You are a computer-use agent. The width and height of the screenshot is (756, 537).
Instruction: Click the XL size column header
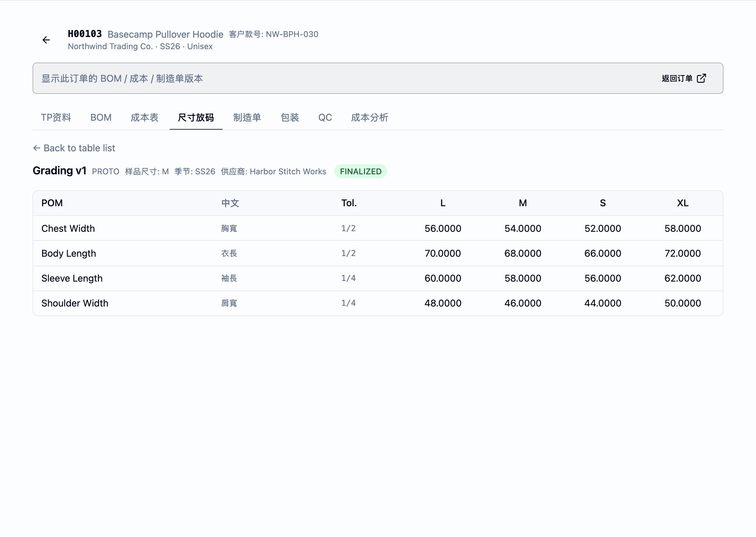click(x=683, y=203)
